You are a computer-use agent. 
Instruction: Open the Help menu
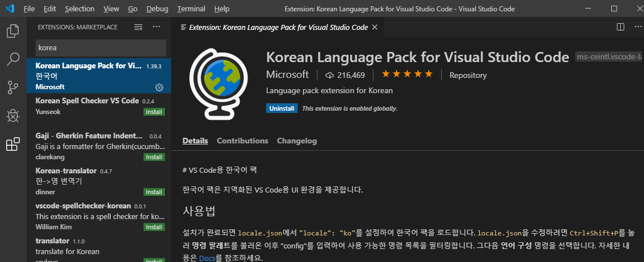pyautogui.click(x=222, y=8)
